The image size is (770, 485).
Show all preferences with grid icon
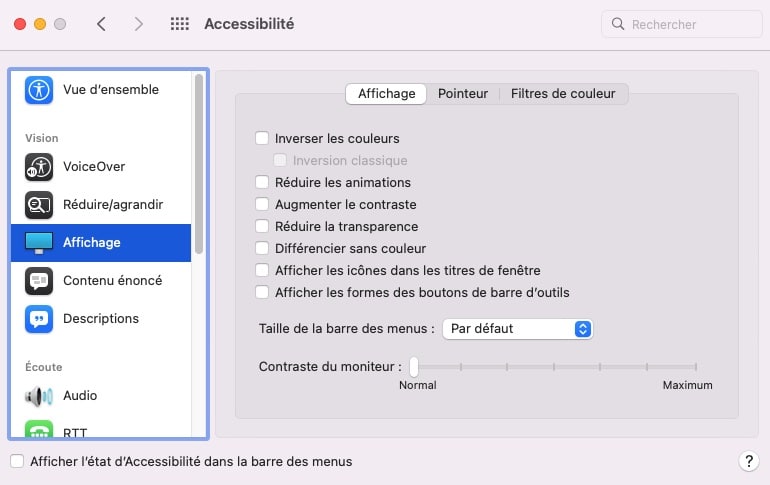point(180,24)
